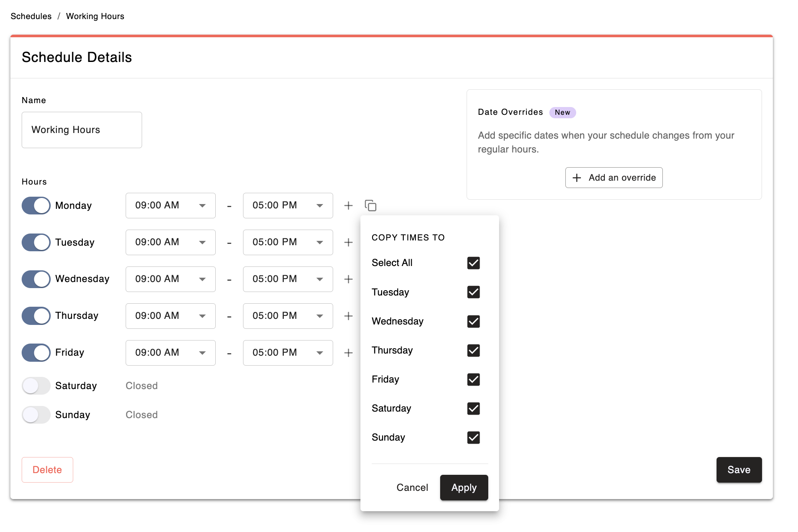Click the Closed label for Saturday
The width and height of the screenshot is (798, 532).
pos(142,386)
